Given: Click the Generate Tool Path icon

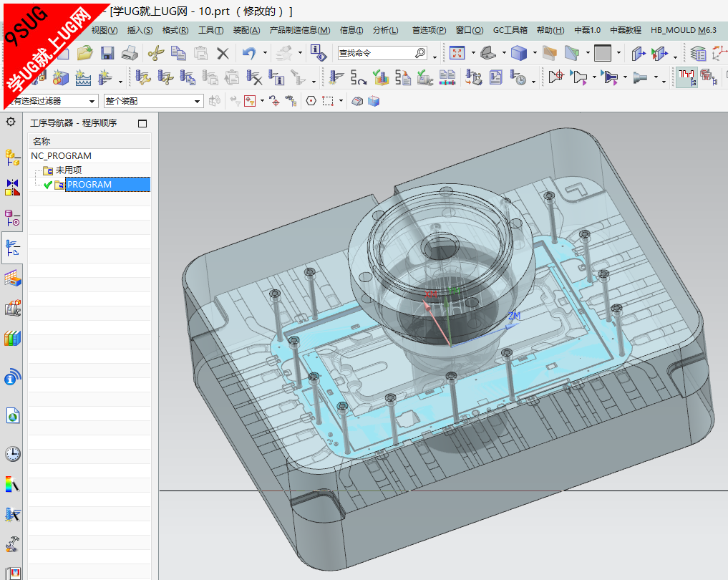Looking at the screenshot, I should (336, 77).
